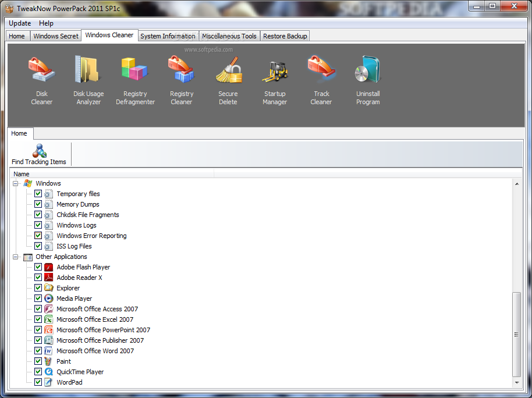Switch to the System Information tab
Viewport: 532px width, 398px height.
(168, 36)
